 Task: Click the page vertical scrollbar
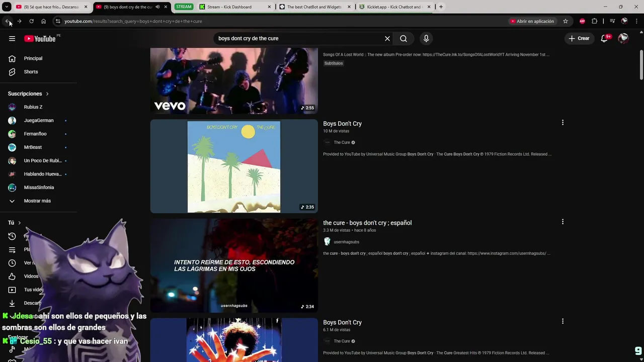point(641,65)
